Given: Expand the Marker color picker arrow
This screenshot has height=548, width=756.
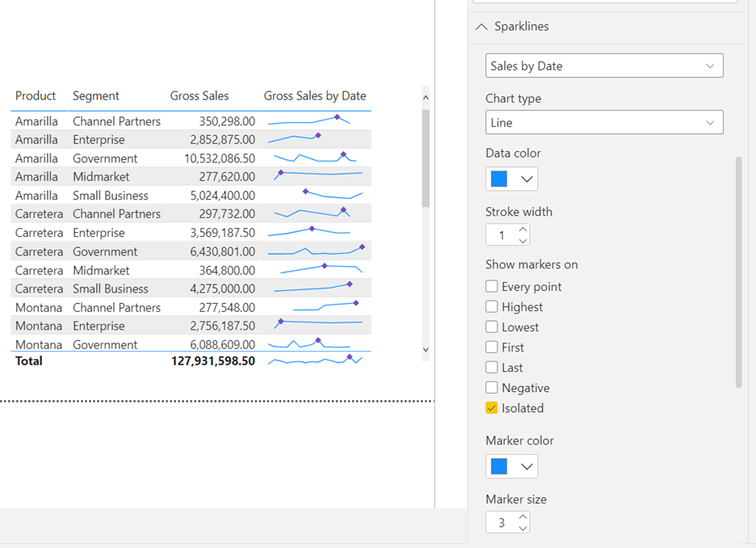Looking at the screenshot, I should pos(527,466).
